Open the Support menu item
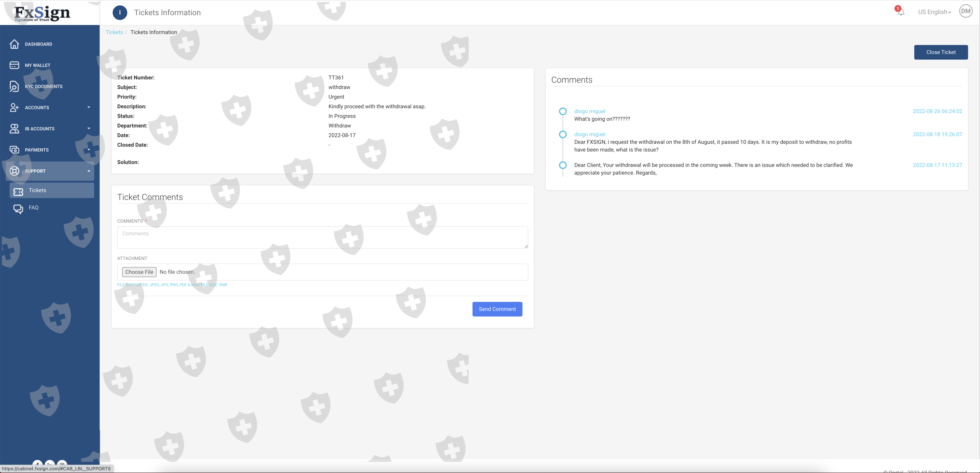 [x=35, y=171]
